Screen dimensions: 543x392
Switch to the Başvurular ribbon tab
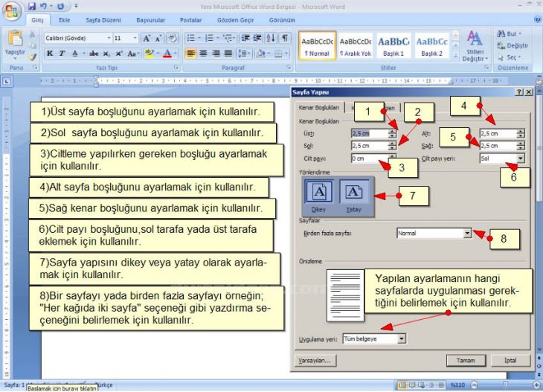click(x=151, y=20)
